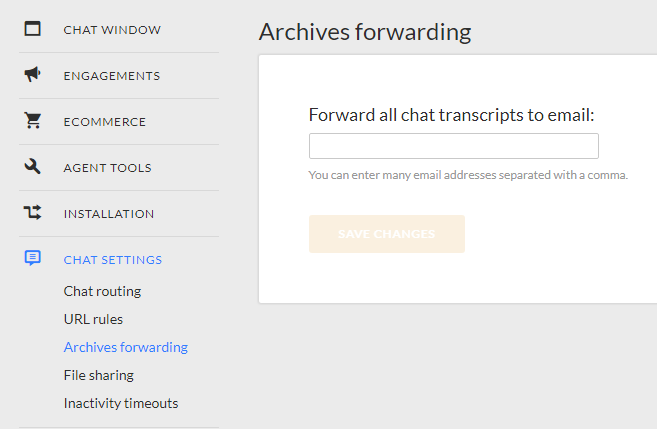Click the Agent Tools wrench icon
This screenshot has height=429, width=657.
coord(33,167)
